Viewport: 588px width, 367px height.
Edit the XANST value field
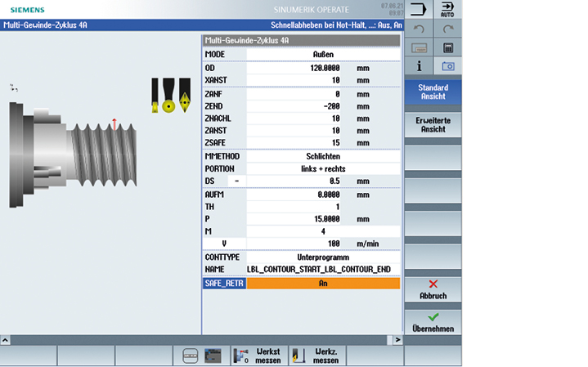(x=294, y=80)
